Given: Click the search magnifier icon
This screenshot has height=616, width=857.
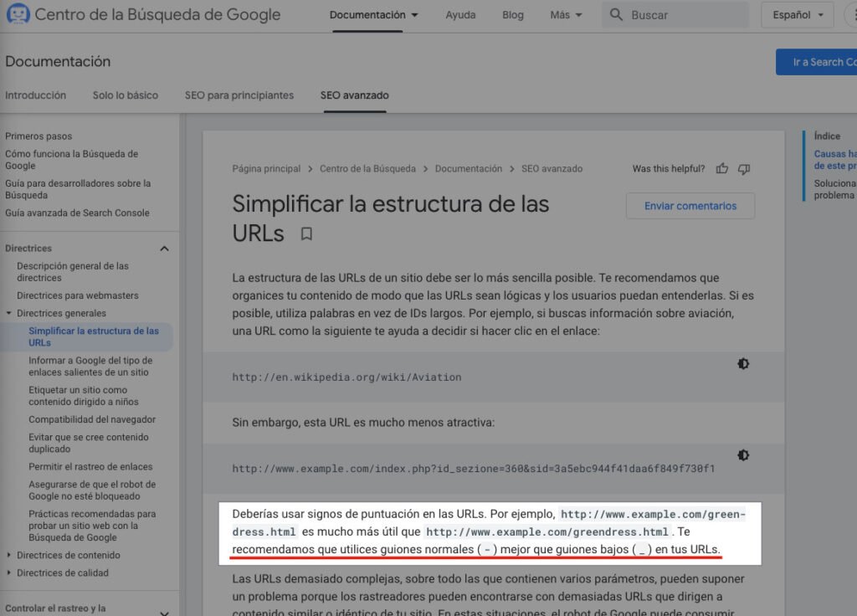Looking at the screenshot, I should (616, 15).
